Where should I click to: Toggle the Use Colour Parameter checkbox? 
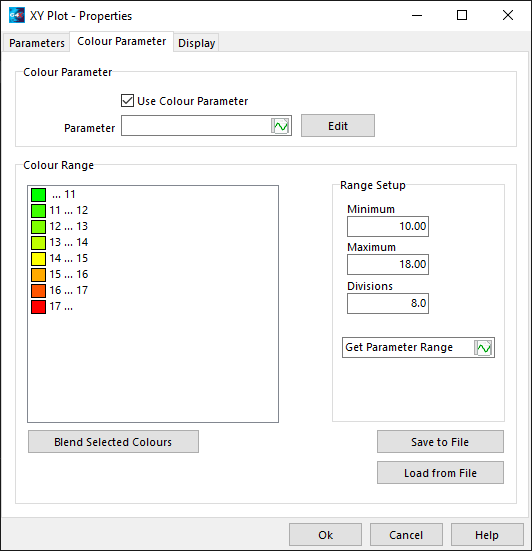point(127,101)
